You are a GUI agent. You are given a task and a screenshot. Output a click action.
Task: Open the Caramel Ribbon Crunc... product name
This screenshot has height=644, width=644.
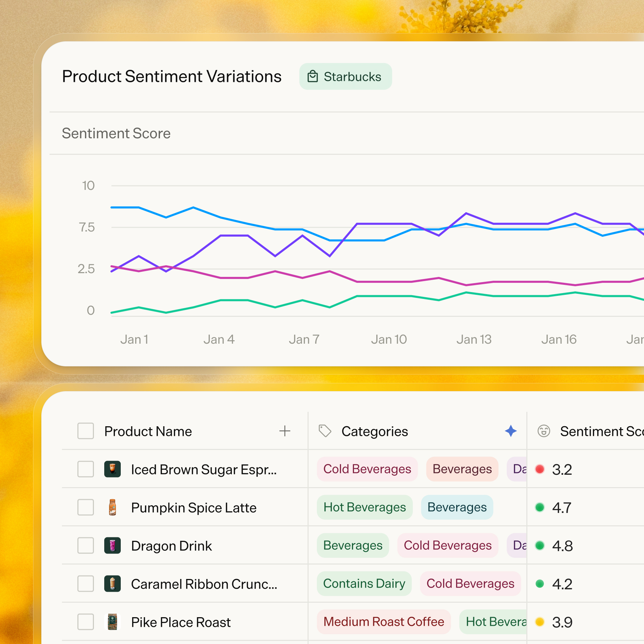coord(204,584)
